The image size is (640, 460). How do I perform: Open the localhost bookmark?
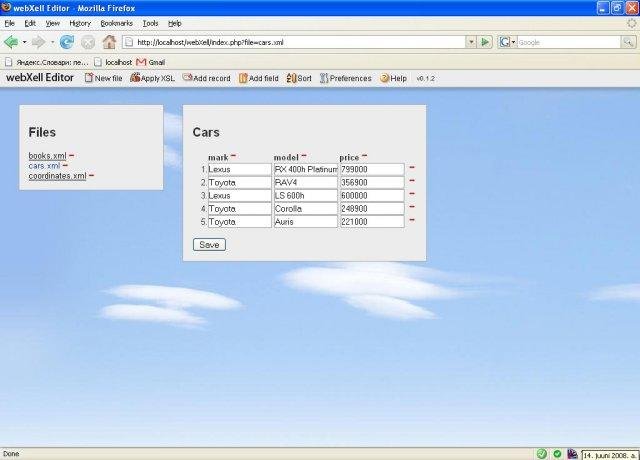[113, 62]
